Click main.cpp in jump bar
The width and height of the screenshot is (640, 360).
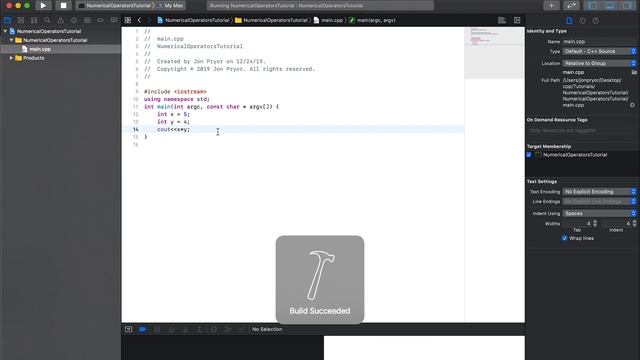pos(328,20)
